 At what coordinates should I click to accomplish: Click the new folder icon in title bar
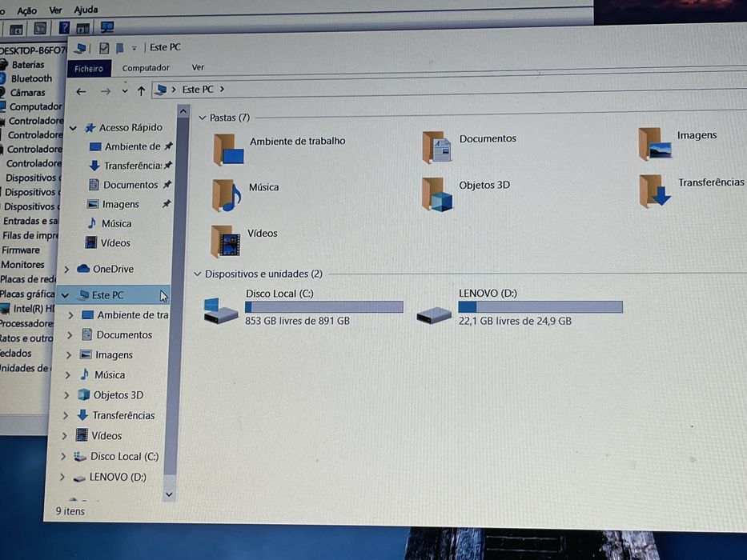pos(120,48)
